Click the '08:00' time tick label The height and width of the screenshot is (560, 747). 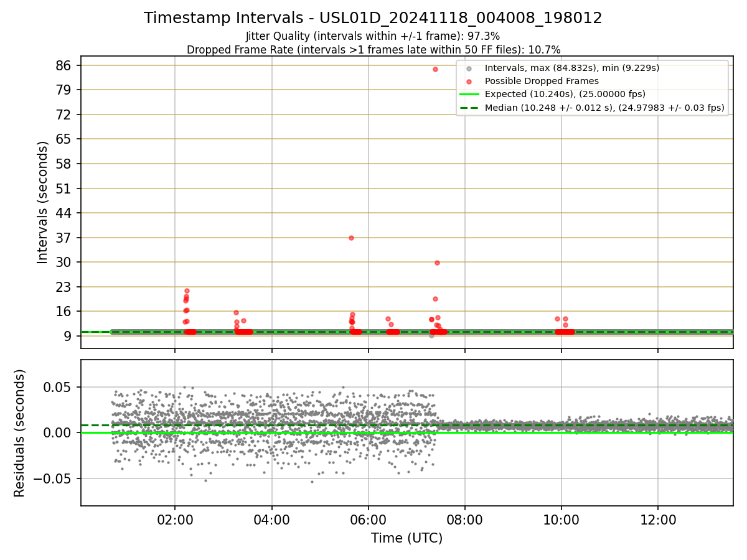pyautogui.click(x=465, y=520)
